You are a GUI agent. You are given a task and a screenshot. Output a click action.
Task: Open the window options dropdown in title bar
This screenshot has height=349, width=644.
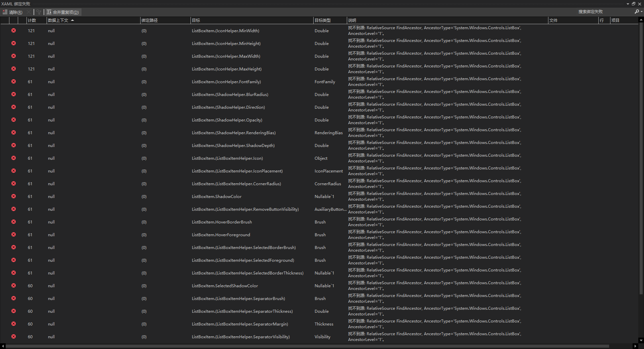pos(628,4)
